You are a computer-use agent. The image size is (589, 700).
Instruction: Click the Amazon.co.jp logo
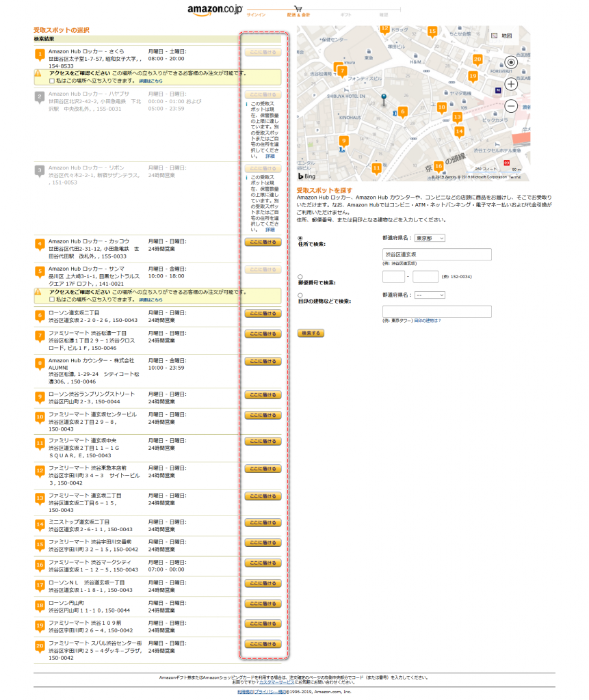215,10
